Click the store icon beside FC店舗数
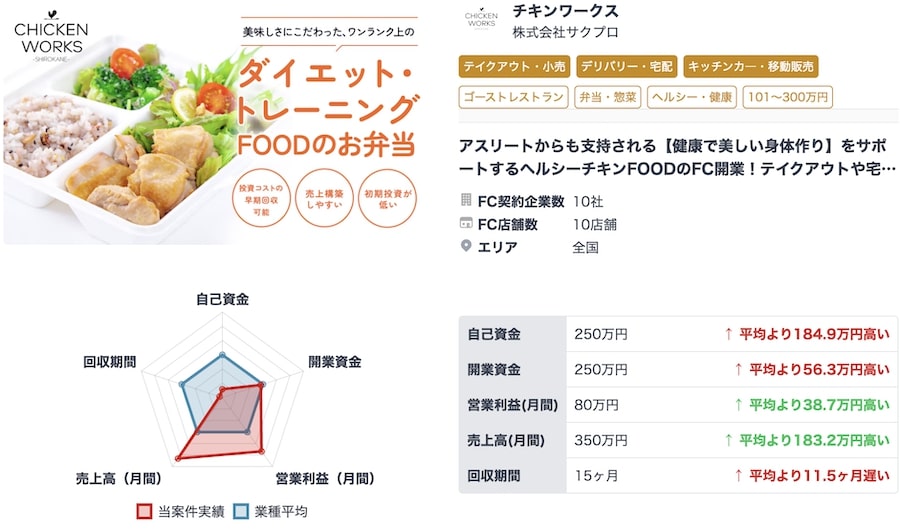The width and height of the screenshot is (900, 530). tap(466, 223)
